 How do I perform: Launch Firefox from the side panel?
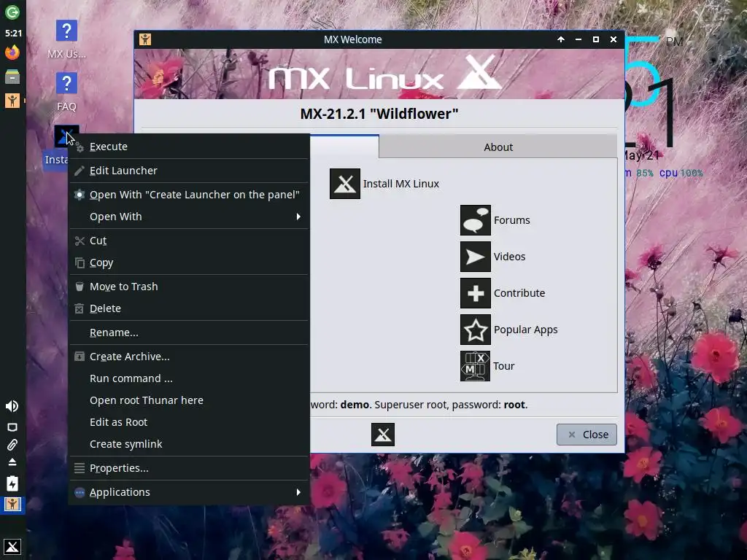click(x=12, y=52)
